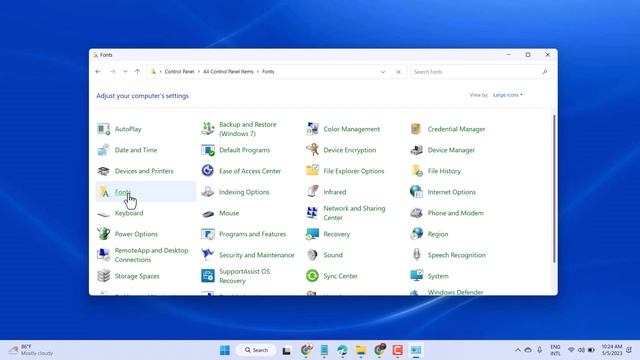
Task: Open the Color Management icon
Action: (x=312, y=129)
